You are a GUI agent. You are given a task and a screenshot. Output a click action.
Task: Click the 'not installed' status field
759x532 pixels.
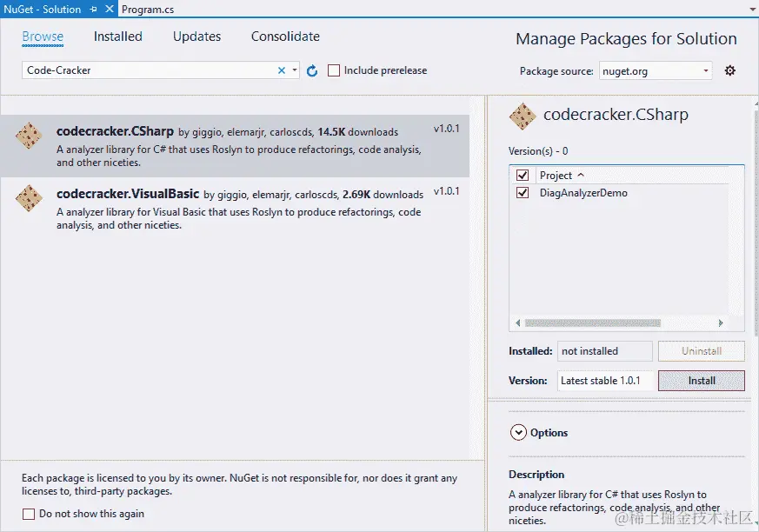tap(605, 351)
